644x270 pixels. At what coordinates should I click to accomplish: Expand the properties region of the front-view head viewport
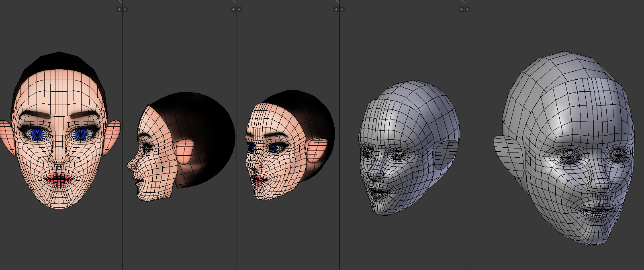pos(119,9)
